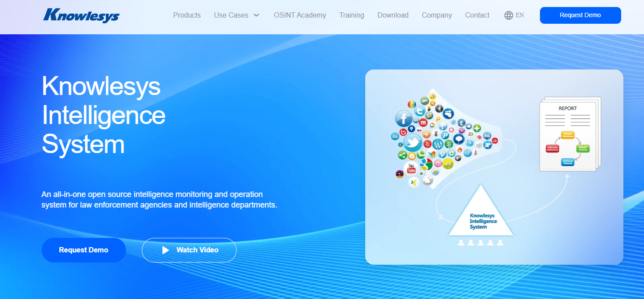
Task: Open the Download page
Action: tap(393, 15)
